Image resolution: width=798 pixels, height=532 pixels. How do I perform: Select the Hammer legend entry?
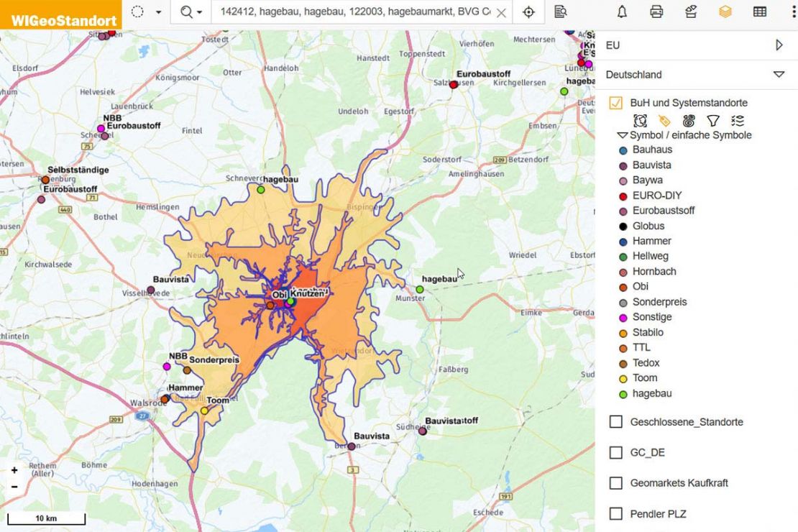click(x=651, y=241)
